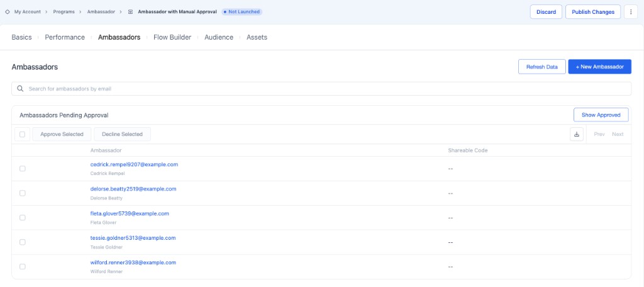
Task: Select checkbox for Wilford Renner
Action: click(22, 266)
